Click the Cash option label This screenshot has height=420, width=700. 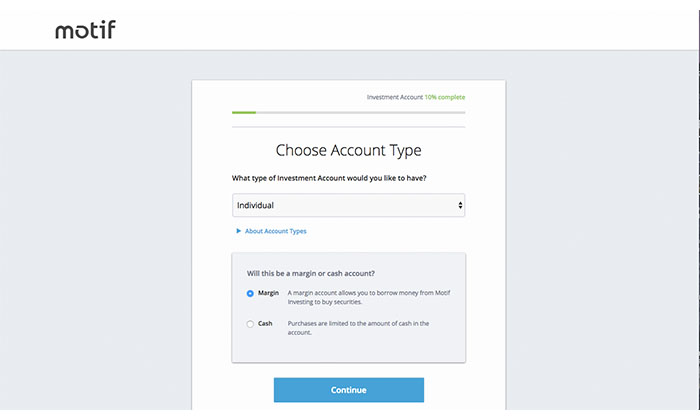(x=265, y=324)
